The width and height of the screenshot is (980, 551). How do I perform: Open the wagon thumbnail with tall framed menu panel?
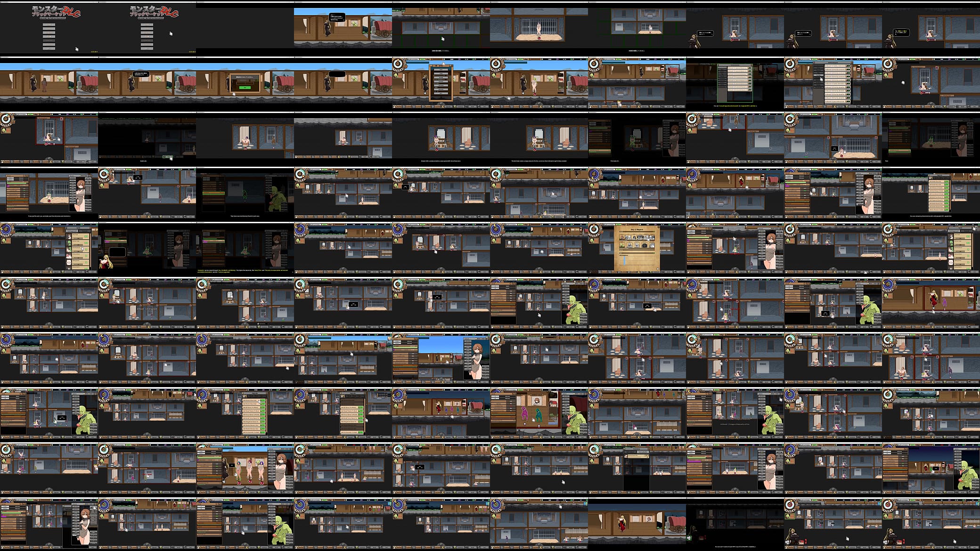(x=441, y=82)
